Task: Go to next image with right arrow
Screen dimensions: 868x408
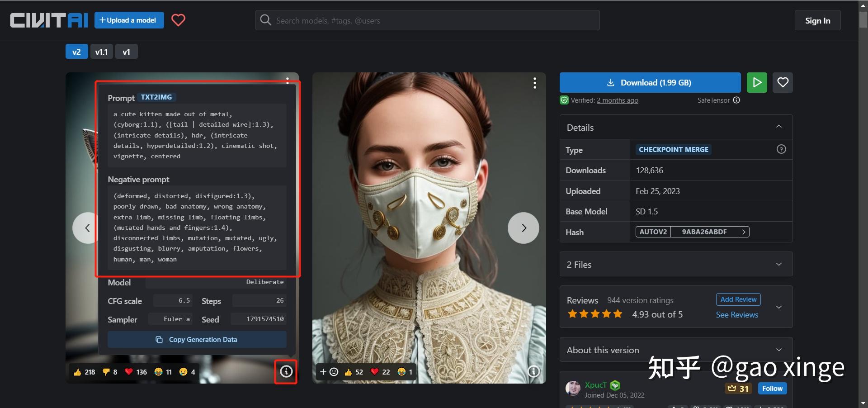Action: pos(523,228)
